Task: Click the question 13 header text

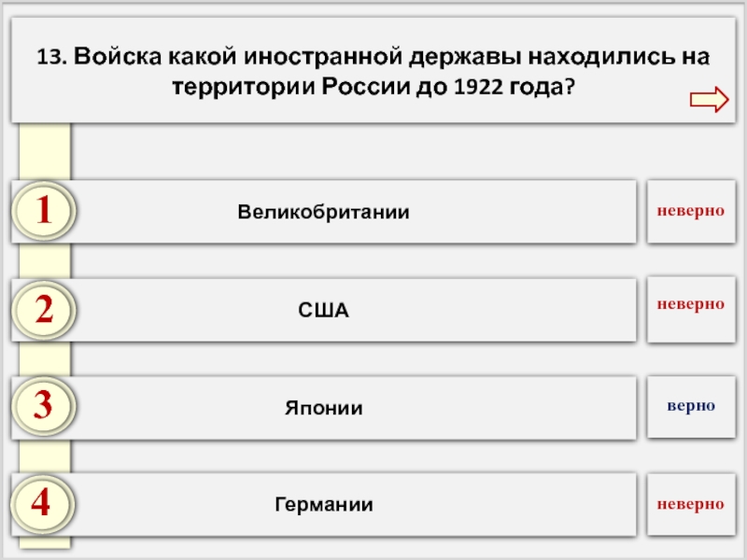Action: click(373, 71)
